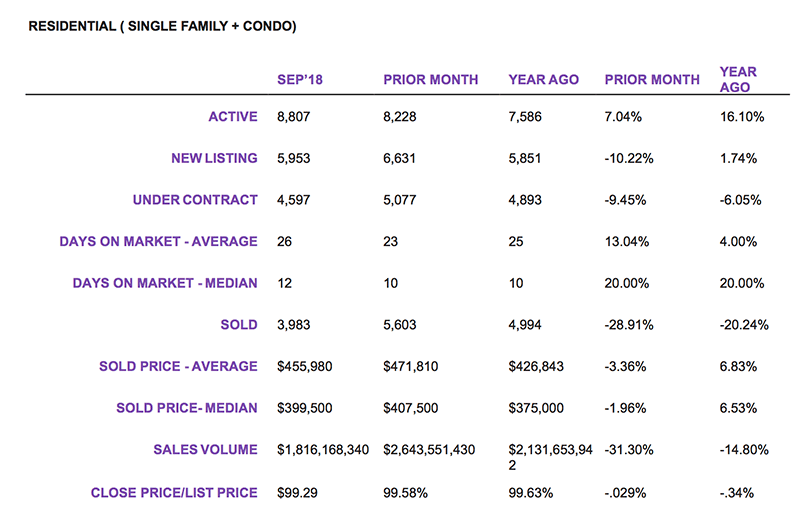Select the SALES VOLUME row label
800x520 pixels.
pyautogui.click(x=204, y=450)
